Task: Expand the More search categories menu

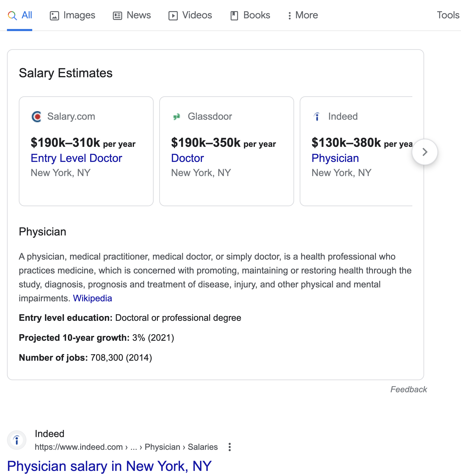Action: [303, 15]
